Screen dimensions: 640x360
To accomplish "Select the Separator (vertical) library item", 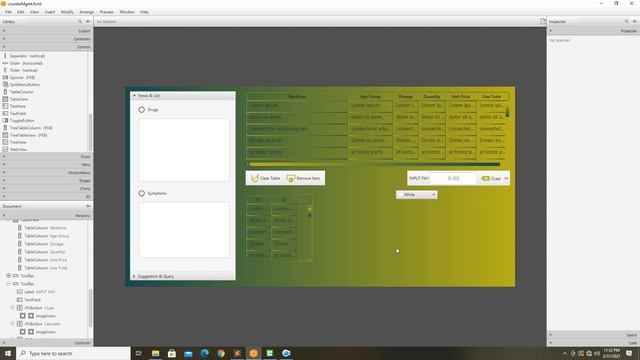I will click(27, 56).
